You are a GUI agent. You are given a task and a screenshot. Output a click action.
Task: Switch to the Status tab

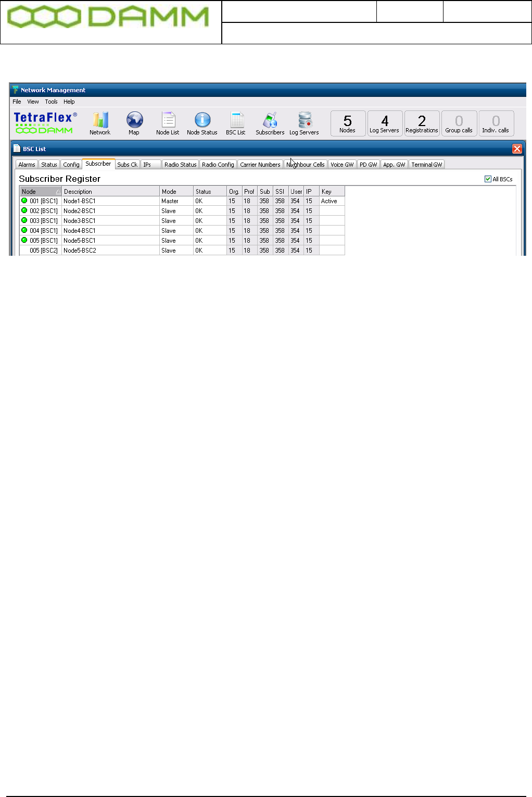[x=49, y=165]
